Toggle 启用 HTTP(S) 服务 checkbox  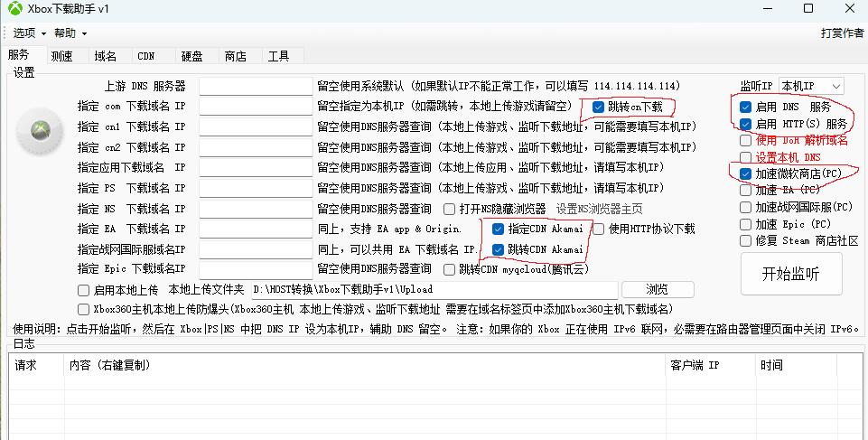point(746,124)
